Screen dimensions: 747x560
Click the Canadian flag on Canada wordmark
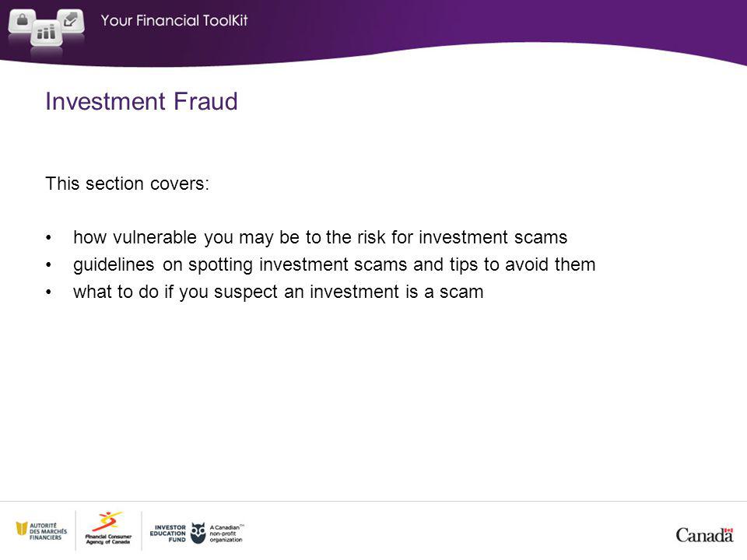728,531
